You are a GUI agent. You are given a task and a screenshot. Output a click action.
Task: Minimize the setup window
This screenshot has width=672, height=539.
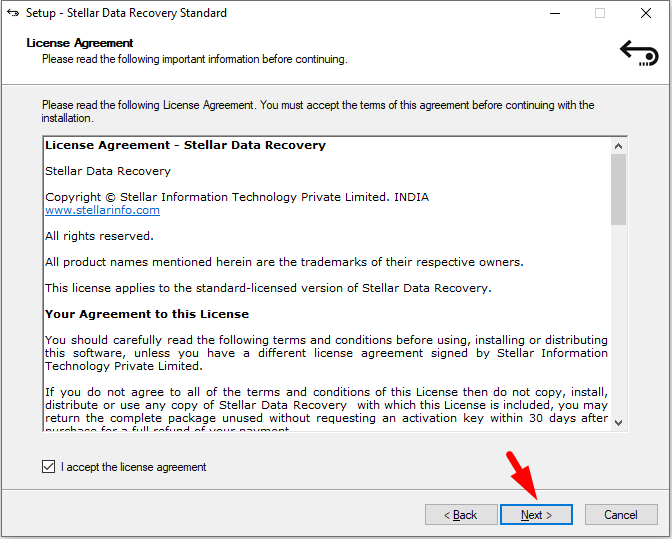[x=555, y=13]
